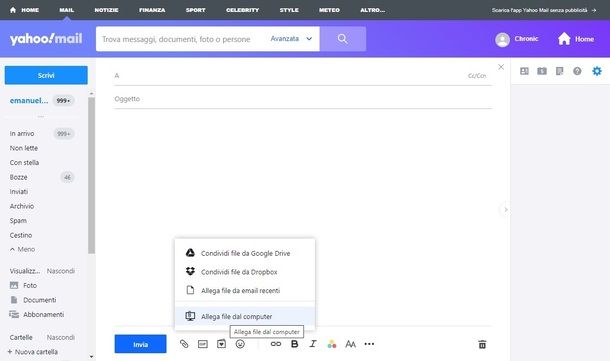Open the emoji smiley picker
610x361 pixels.
240,344
